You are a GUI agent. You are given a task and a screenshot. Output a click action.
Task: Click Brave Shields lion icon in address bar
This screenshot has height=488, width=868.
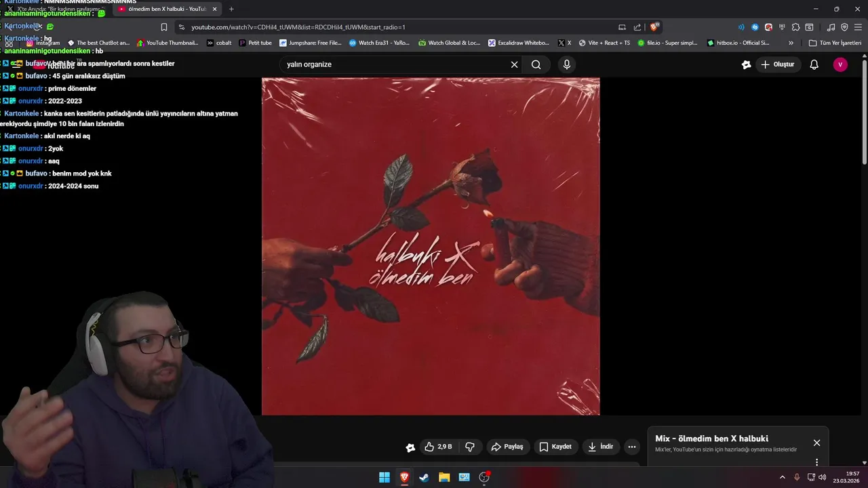click(x=654, y=27)
